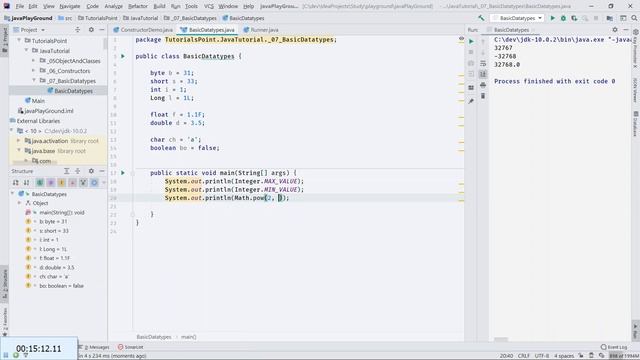Viewport: 640px width, 360px height.
Task: Toggle soft-wrap in Run console
Action: (x=483, y=63)
